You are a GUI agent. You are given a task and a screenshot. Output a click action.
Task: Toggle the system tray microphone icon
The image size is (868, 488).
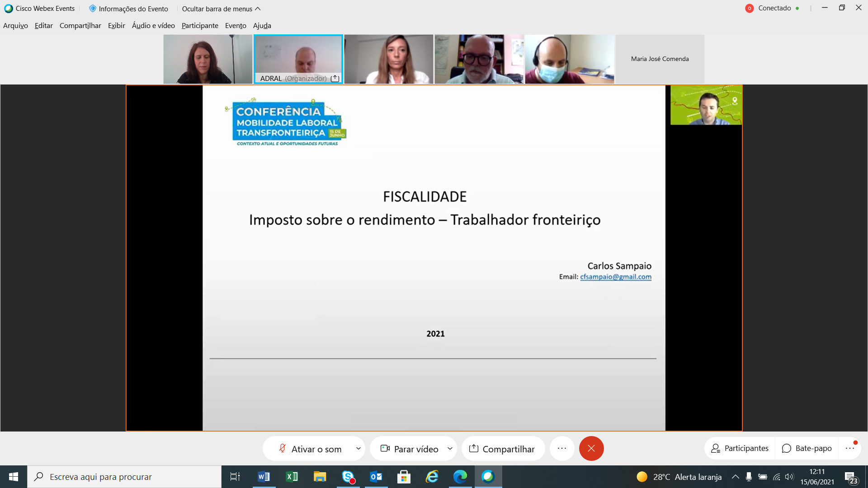click(749, 477)
